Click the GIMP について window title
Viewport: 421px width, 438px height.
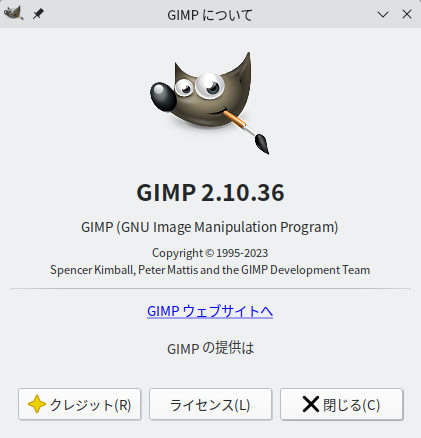point(210,15)
